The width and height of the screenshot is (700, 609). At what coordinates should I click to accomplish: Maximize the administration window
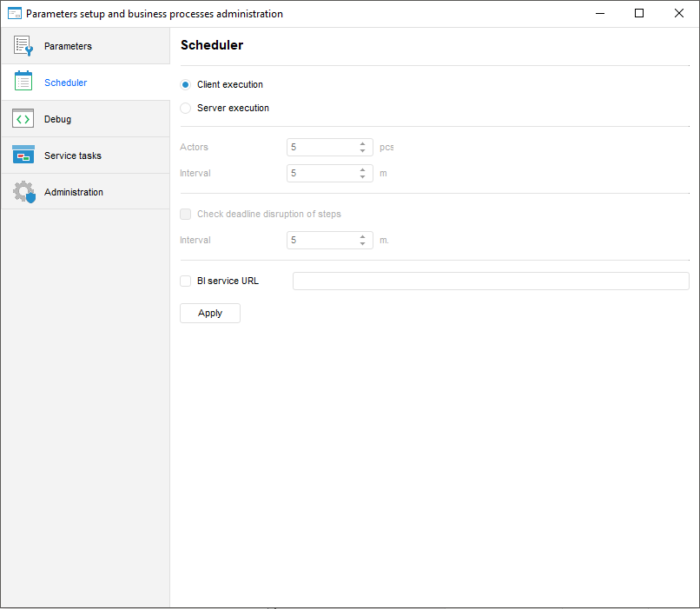pyautogui.click(x=639, y=14)
